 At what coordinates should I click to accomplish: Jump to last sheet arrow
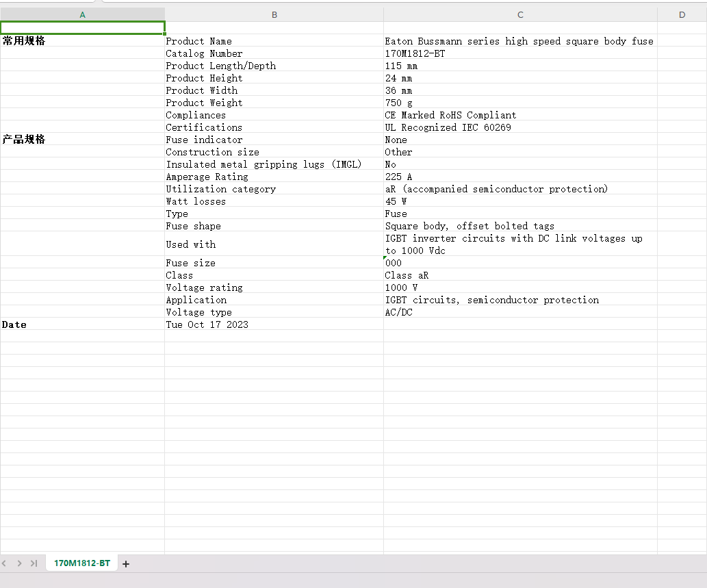34,563
